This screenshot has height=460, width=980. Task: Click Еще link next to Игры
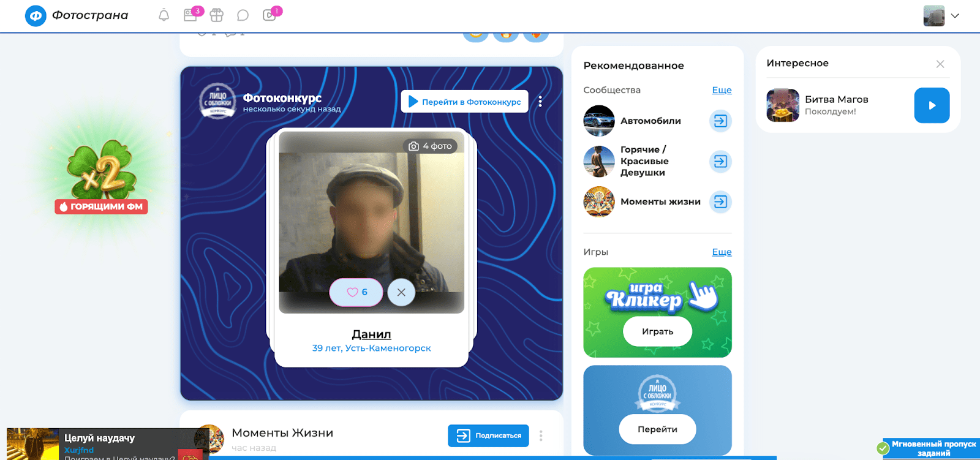point(722,252)
